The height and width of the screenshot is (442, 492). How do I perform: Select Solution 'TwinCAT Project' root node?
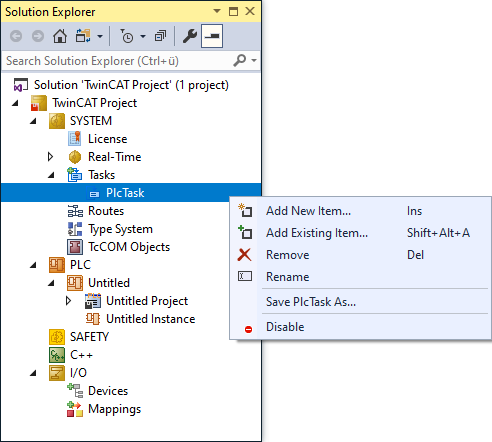(x=131, y=85)
